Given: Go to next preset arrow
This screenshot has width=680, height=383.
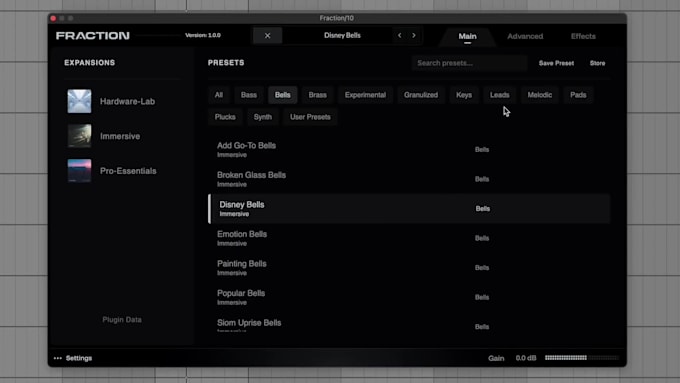Looking at the screenshot, I should point(414,36).
